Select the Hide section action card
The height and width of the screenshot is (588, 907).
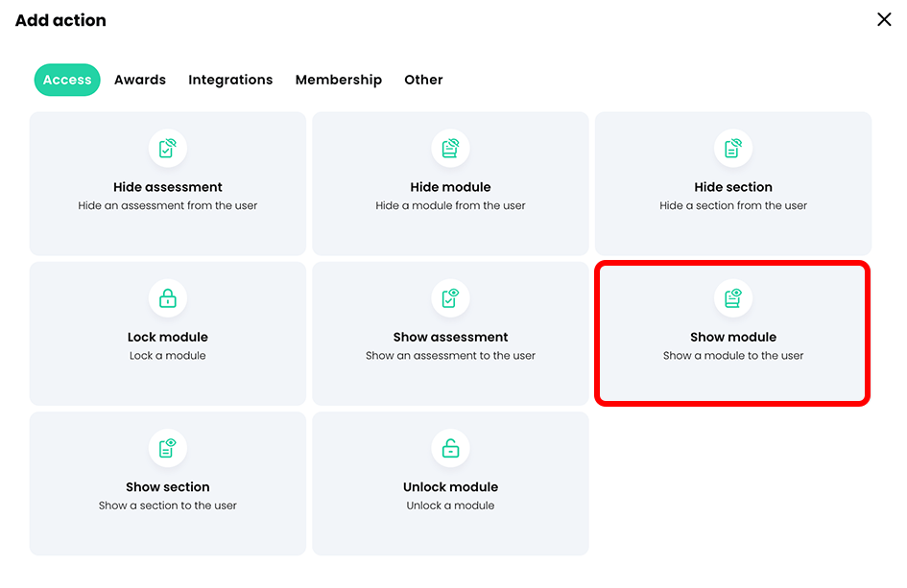732,183
